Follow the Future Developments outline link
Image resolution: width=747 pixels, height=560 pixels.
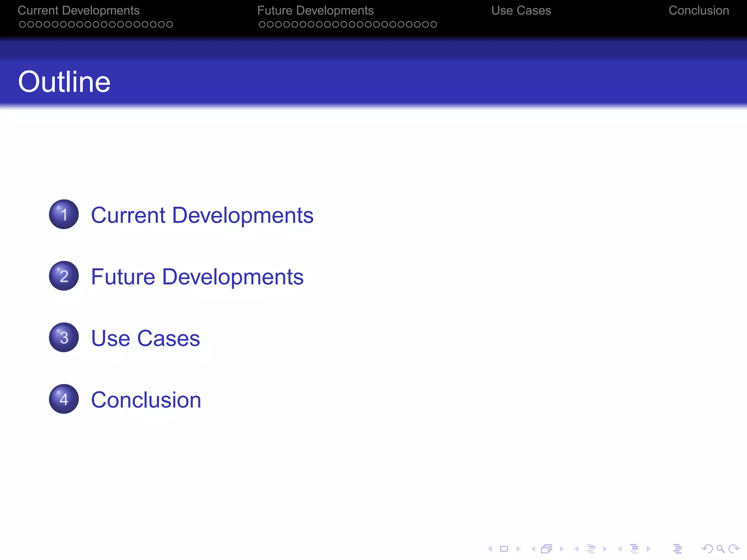click(197, 277)
